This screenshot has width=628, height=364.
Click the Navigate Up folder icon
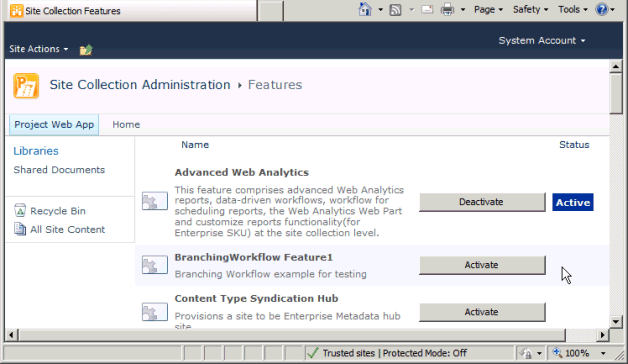86,50
